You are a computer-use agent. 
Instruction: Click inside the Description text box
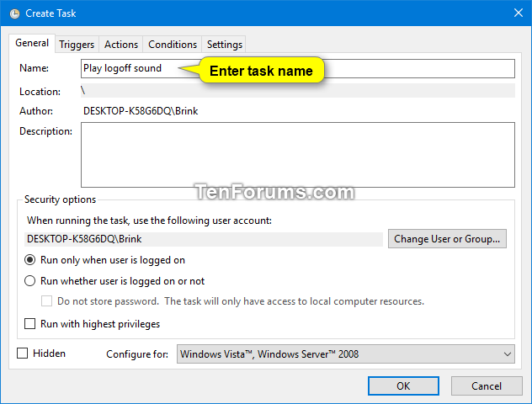coord(297,155)
